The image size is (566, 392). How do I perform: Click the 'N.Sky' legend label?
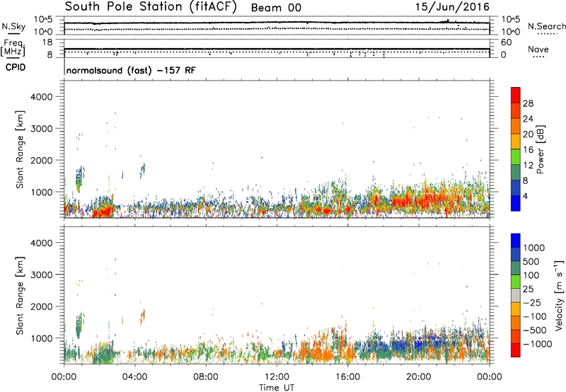[13, 26]
